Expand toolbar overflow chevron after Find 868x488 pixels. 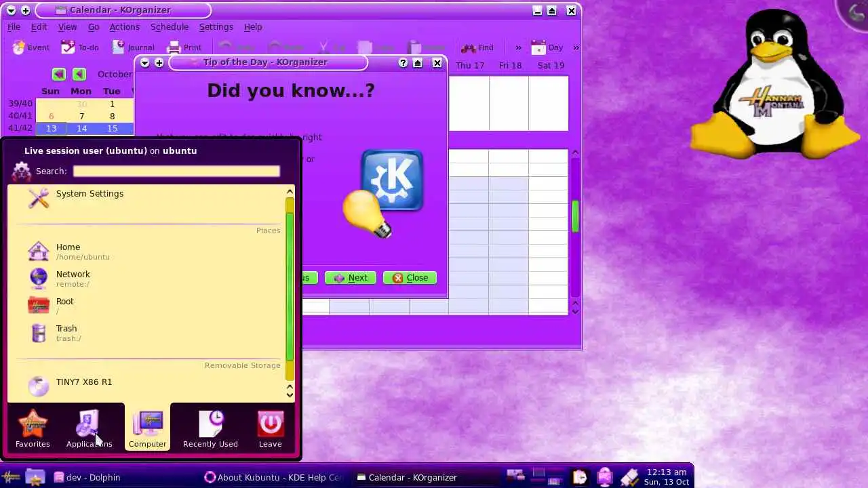(518, 47)
